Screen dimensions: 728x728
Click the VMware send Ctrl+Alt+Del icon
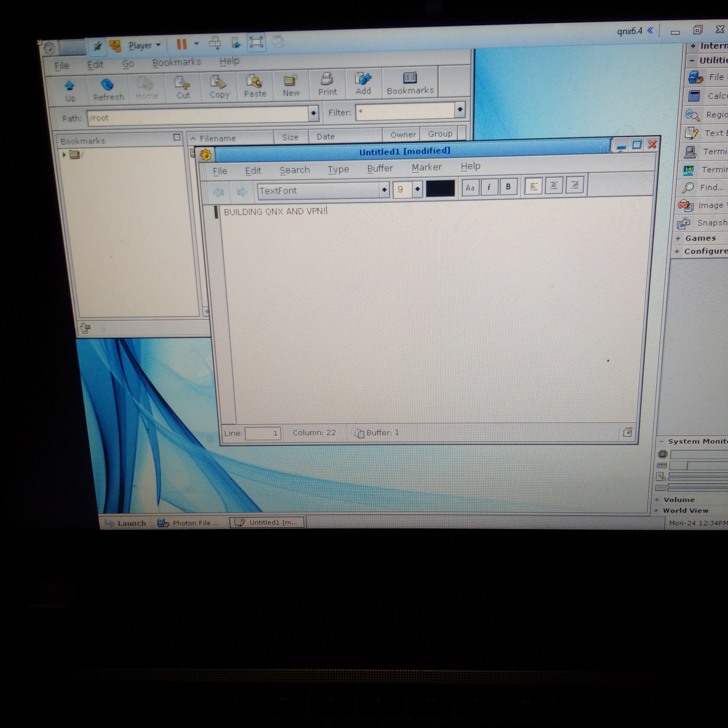[215, 43]
